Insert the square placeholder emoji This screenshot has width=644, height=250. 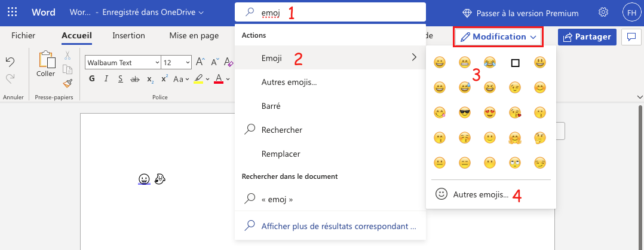tap(515, 63)
